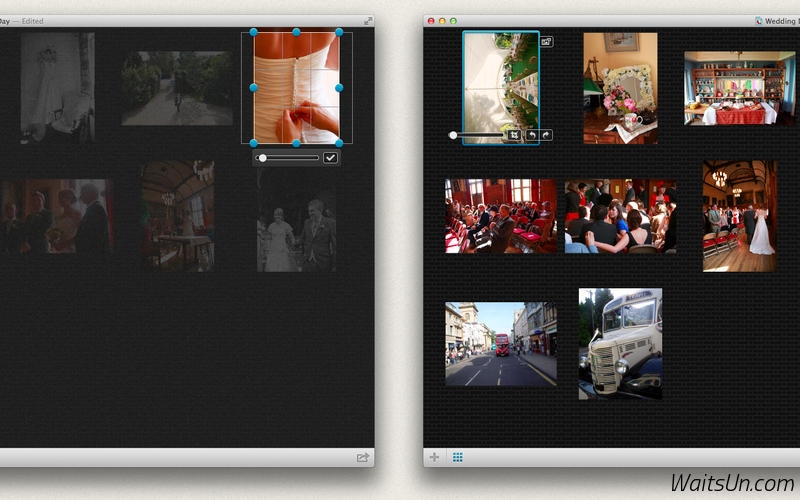Rotate the selected photo left

click(532, 135)
